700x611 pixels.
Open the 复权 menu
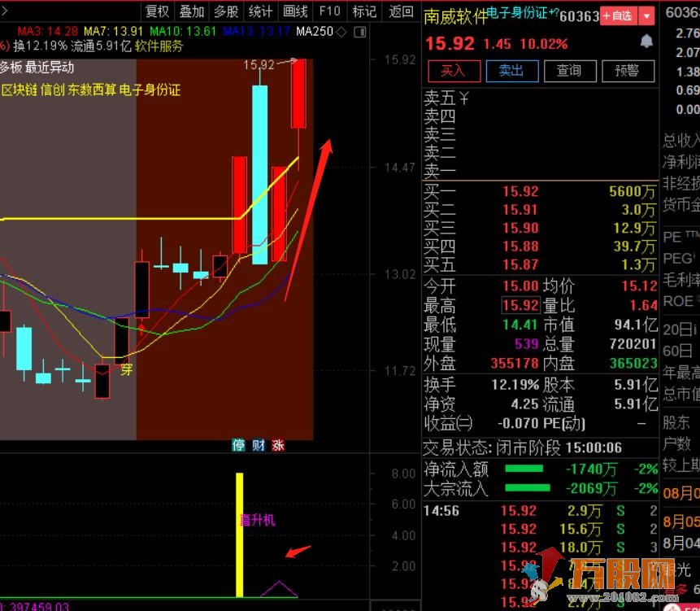(x=157, y=11)
